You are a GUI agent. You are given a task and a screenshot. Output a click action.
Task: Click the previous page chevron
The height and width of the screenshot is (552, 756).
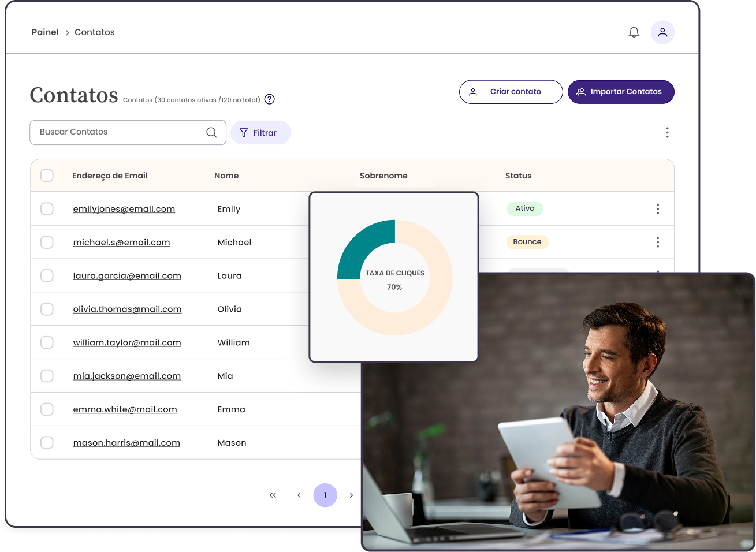tap(299, 495)
